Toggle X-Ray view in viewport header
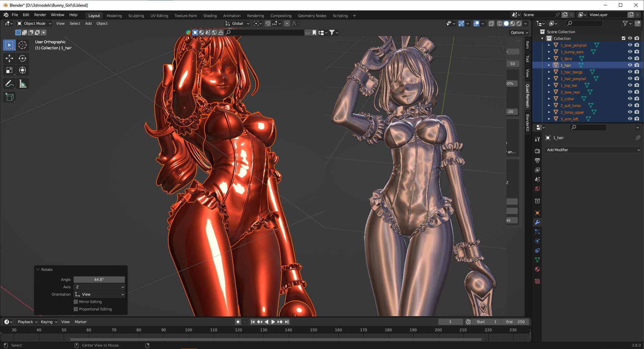Screen dimensions: 644x349 click(x=491, y=23)
